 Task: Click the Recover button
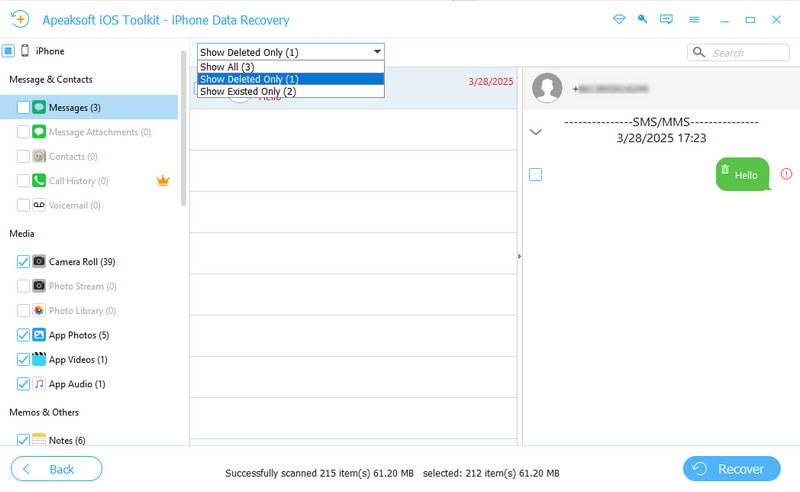(x=732, y=469)
